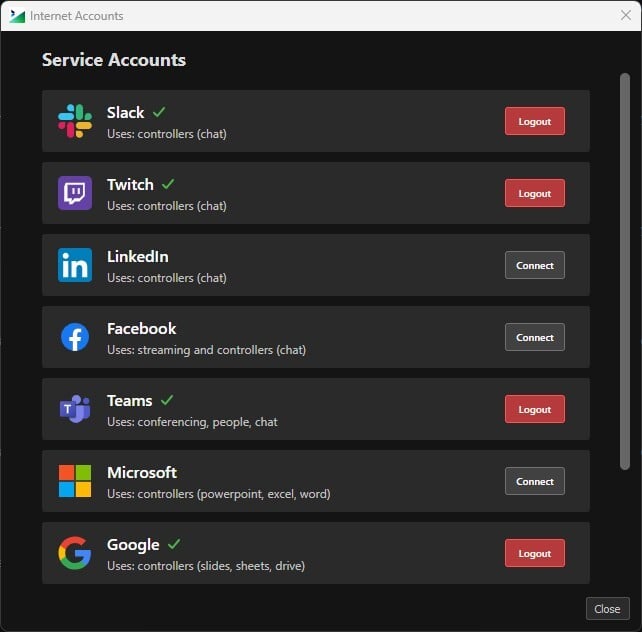Log out of the Twitch account
The width and height of the screenshot is (642, 632).
(535, 193)
